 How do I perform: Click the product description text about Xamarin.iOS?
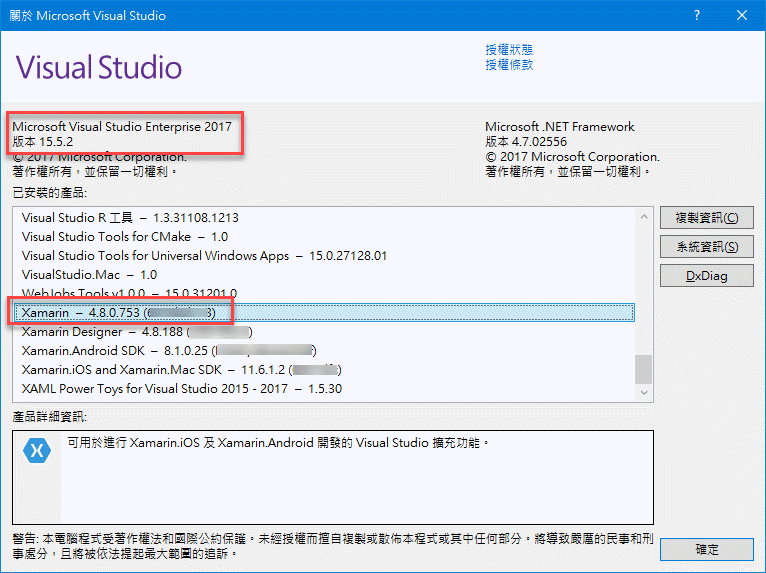pyautogui.click(x=278, y=443)
